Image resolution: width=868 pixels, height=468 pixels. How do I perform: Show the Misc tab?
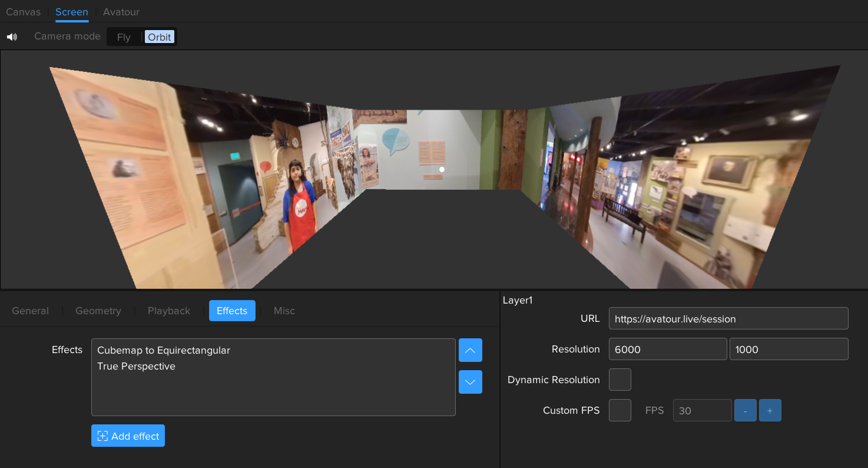point(284,311)
